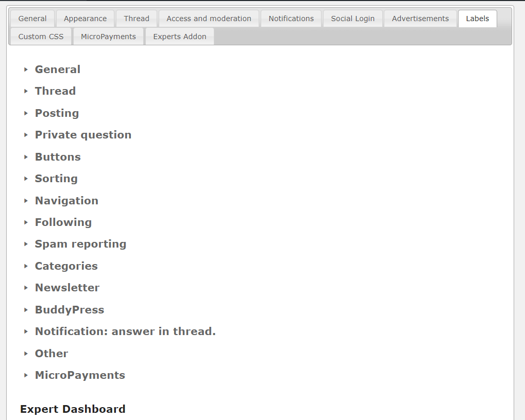This screenshot has height=420, width=525.
Task: Click the arrow beside Newsletter
Action: pos(26,288)
